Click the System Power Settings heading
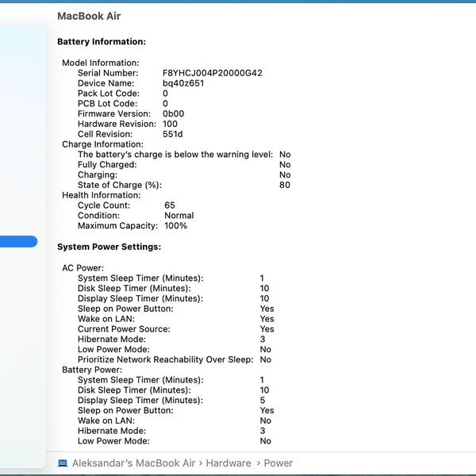The width and height of the screenshot is (476, 476). point(109,247)
